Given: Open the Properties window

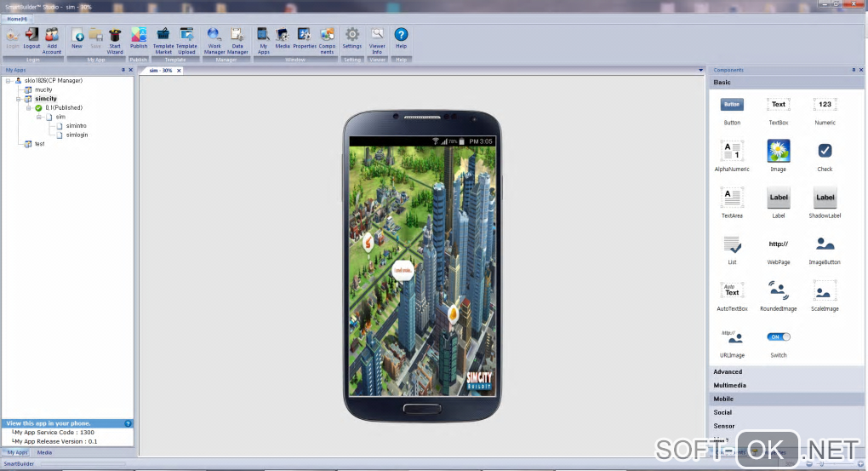Looking at the screenshot, I should (305, 40).
